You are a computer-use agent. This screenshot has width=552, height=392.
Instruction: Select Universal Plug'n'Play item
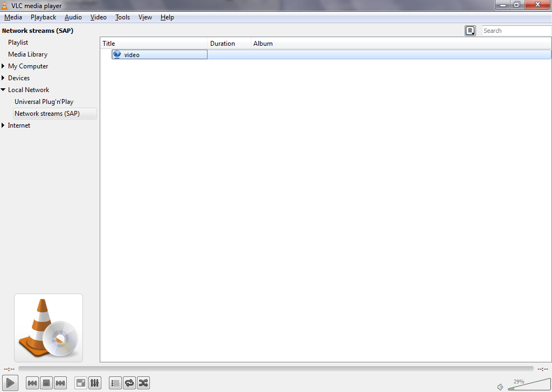44,102
